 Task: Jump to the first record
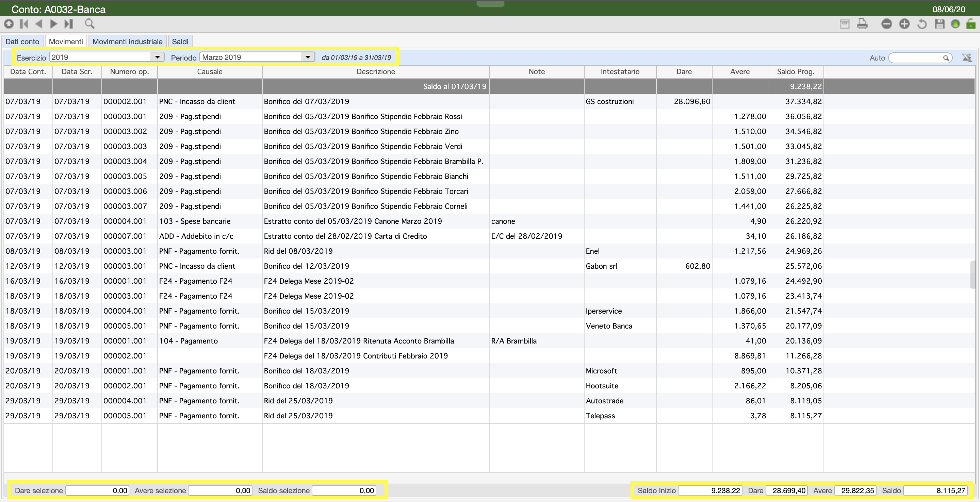click(x=24, y=24)
